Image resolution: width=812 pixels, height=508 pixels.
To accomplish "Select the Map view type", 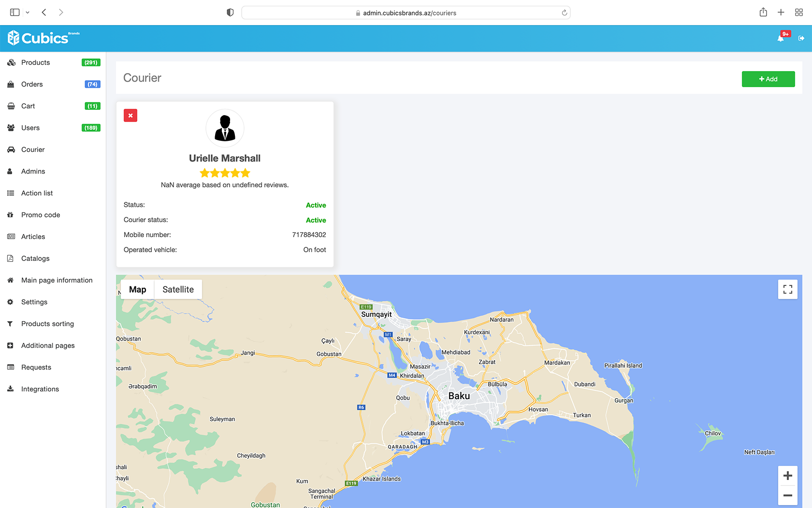I will (137, 289).
